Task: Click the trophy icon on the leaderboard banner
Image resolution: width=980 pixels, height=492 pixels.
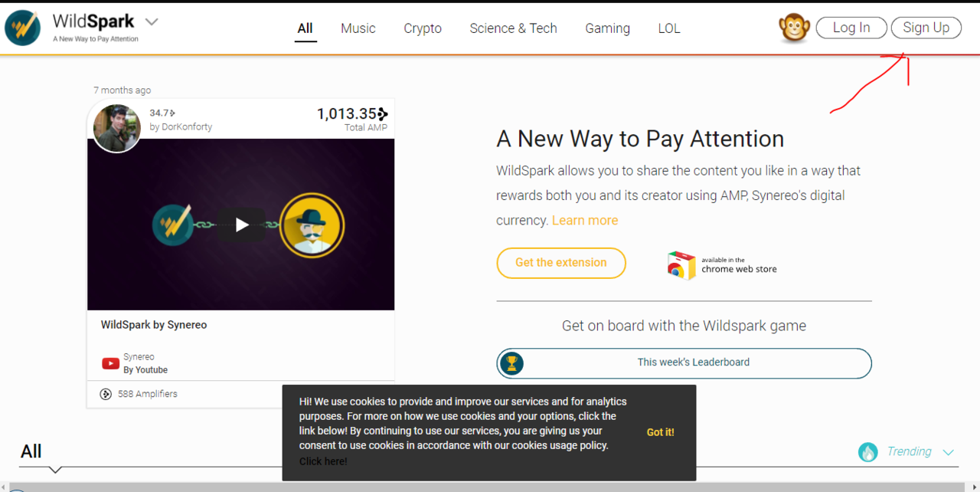Action: pyautogui.click(x=511, y=363)
